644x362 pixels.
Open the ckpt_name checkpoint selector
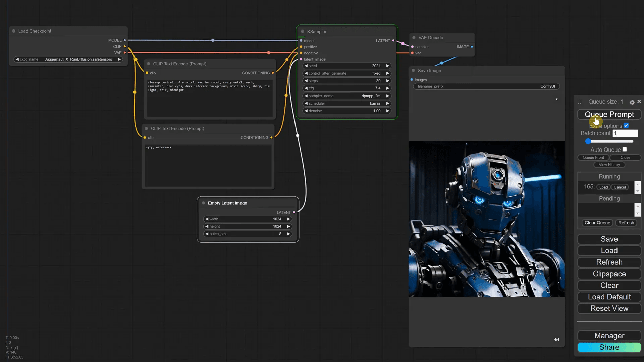click(68, 59)
